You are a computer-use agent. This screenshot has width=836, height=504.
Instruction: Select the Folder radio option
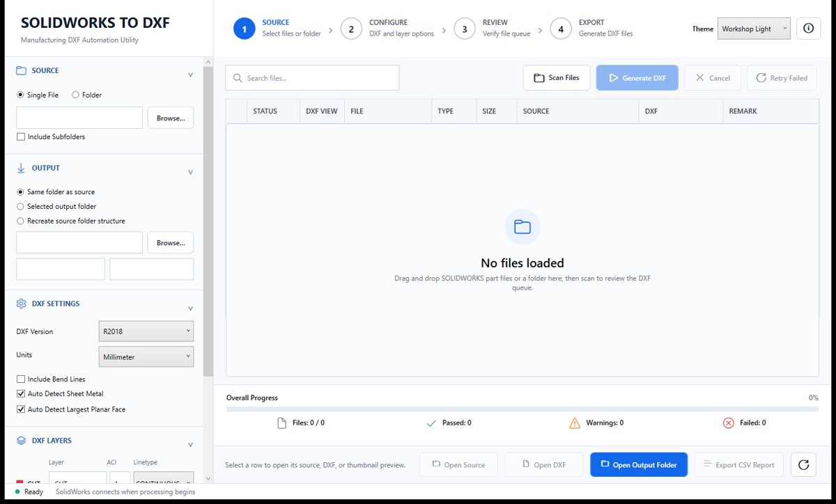click(75, 95)
